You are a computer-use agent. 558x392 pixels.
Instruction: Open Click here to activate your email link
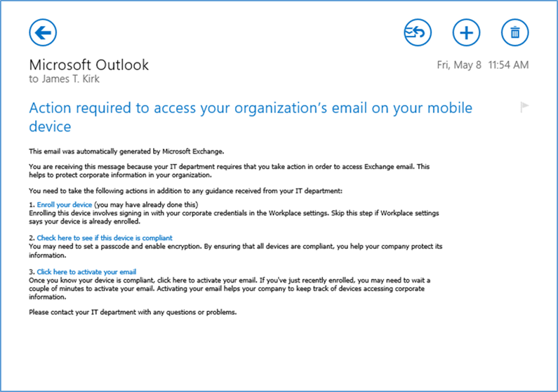coord(86,272)
